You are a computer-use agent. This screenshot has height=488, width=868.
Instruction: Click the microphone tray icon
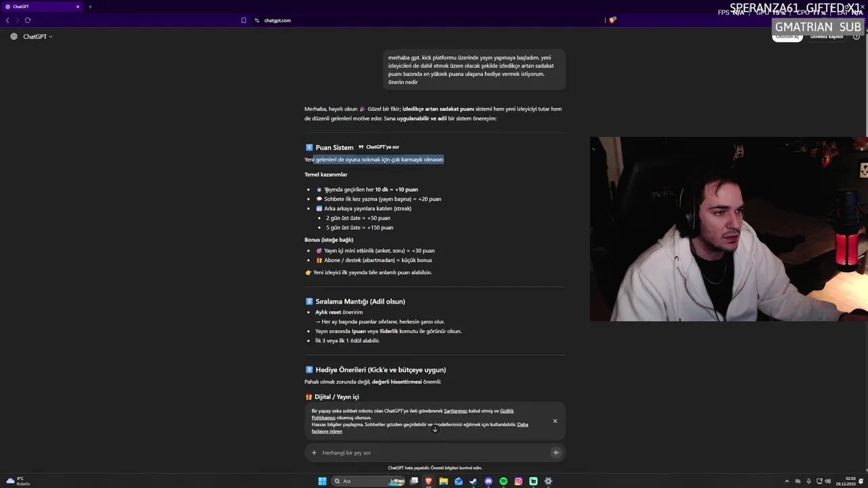click(808, 481)
